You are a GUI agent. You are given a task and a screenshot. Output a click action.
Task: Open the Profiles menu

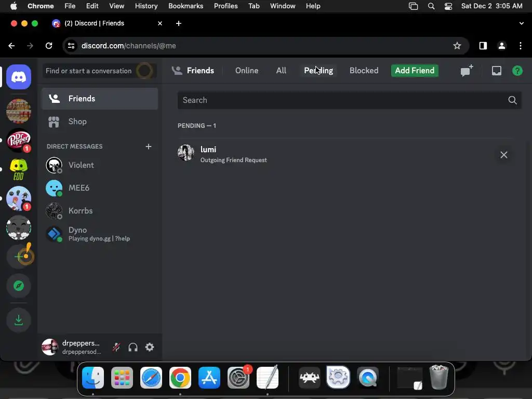tap(225, 6)
